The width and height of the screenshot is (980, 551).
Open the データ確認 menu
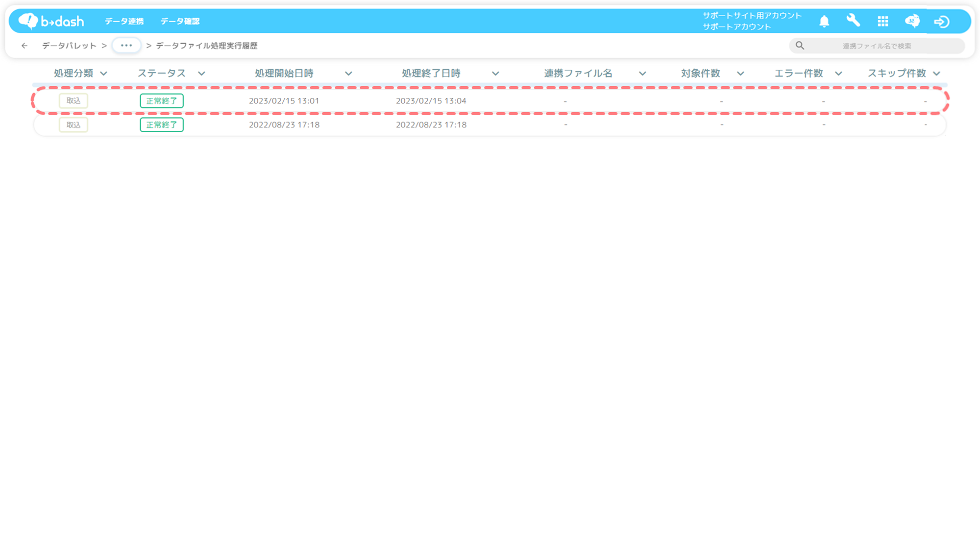click(x=180, y=21)
